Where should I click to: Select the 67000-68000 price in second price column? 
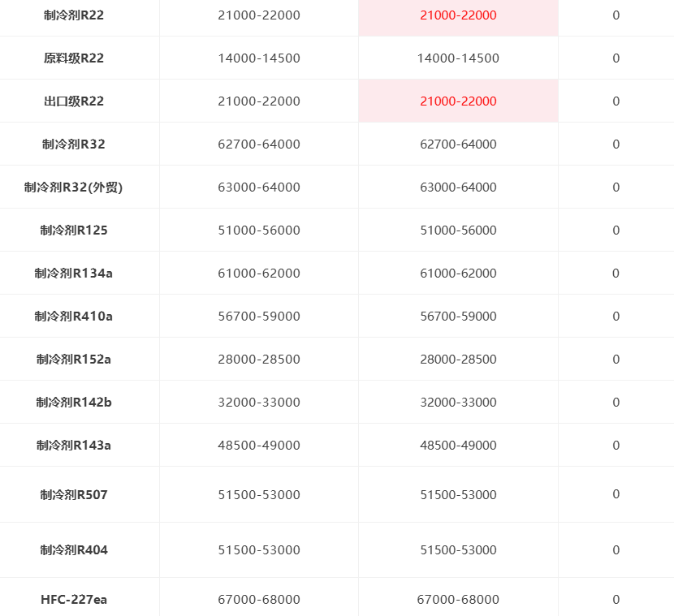458,599
